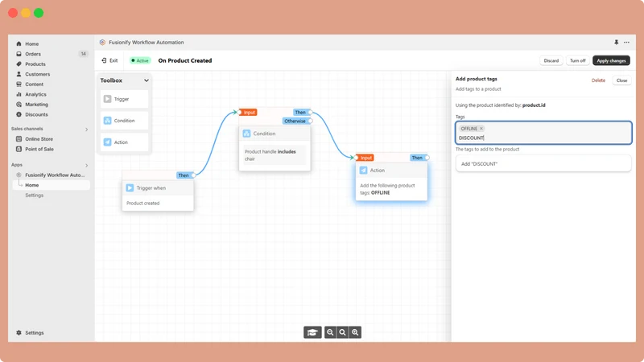
Task: Click the Marketing target icon
Action: (x=19, y=105)
